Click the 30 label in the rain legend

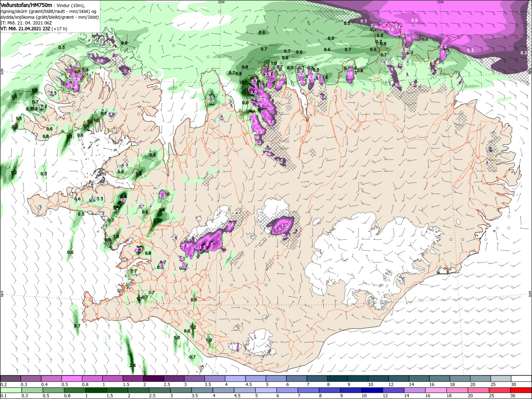pyautogui.click(x=512, y=396)
